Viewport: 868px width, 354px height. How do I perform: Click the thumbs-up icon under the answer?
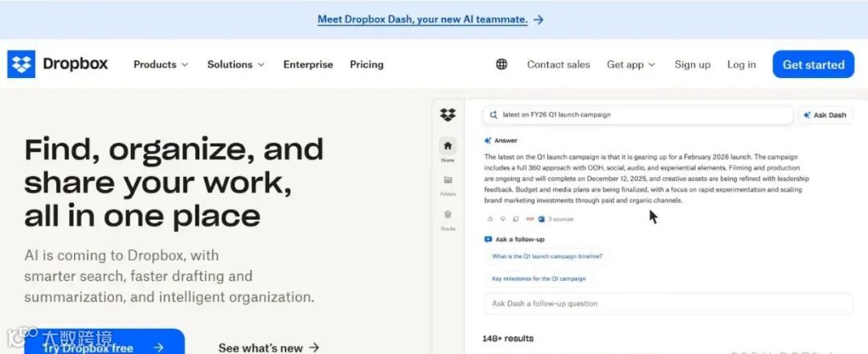click(490, 219)
